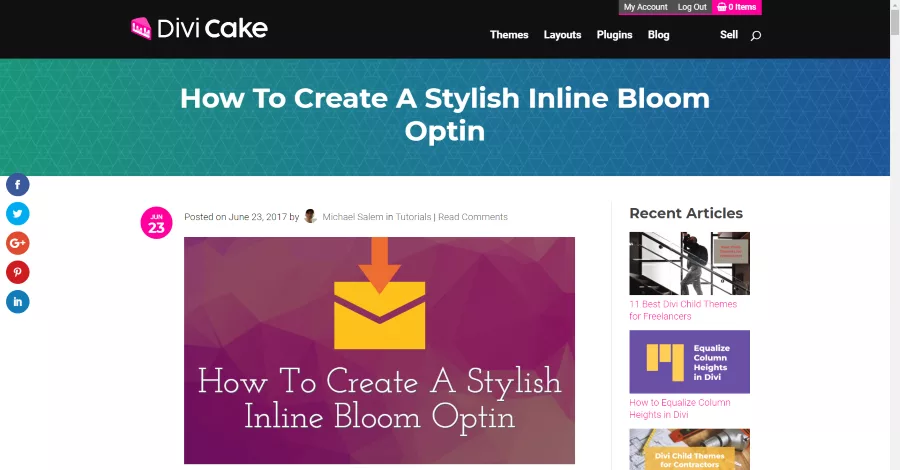Click the featured Bloom Optin post image
This screenshot has width=900, height=470.
[379, 350]
